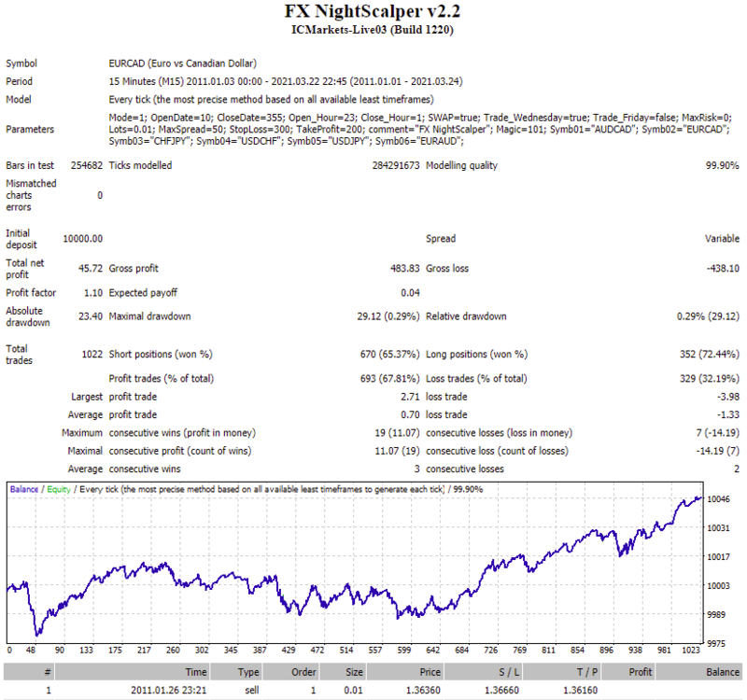Viewport: 747px width, 700px height.
Task: Select the -3.98 largest loss trade value
Action: 728,397
